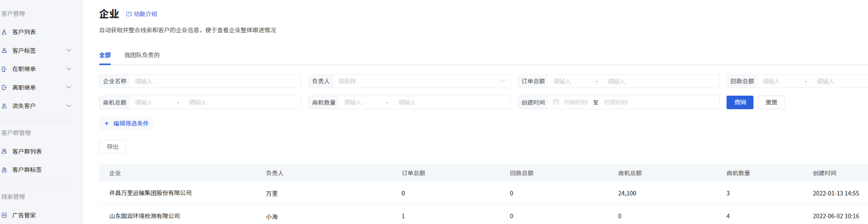868x224 pixels.
Task: Click the 导出 button
Action: [113, 147]
